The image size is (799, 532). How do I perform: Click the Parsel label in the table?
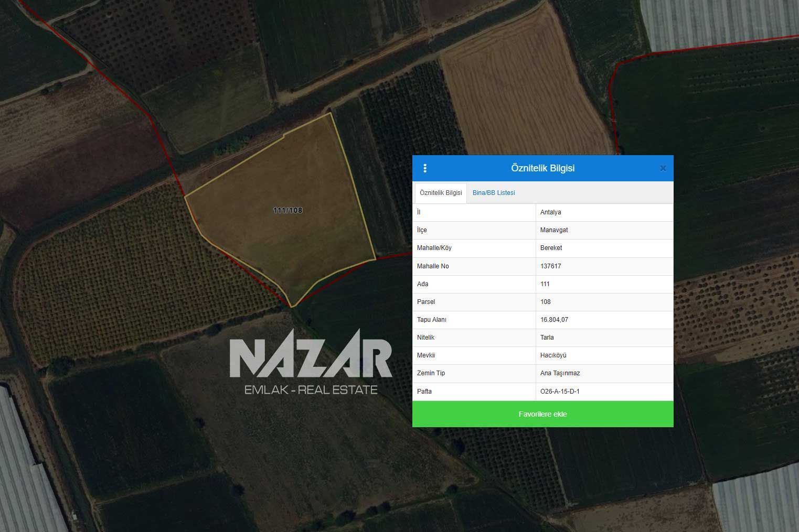426,302
